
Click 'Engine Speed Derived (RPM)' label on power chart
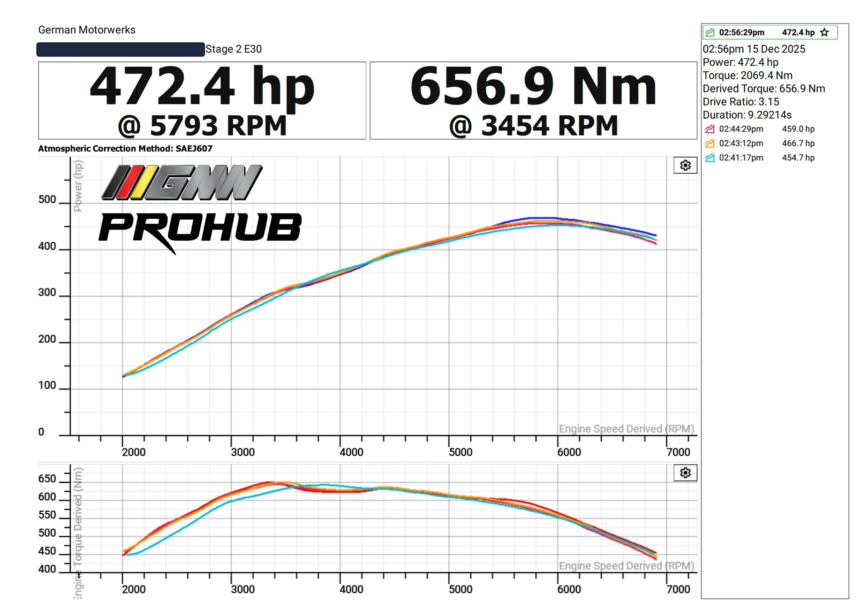click(626, 429)
